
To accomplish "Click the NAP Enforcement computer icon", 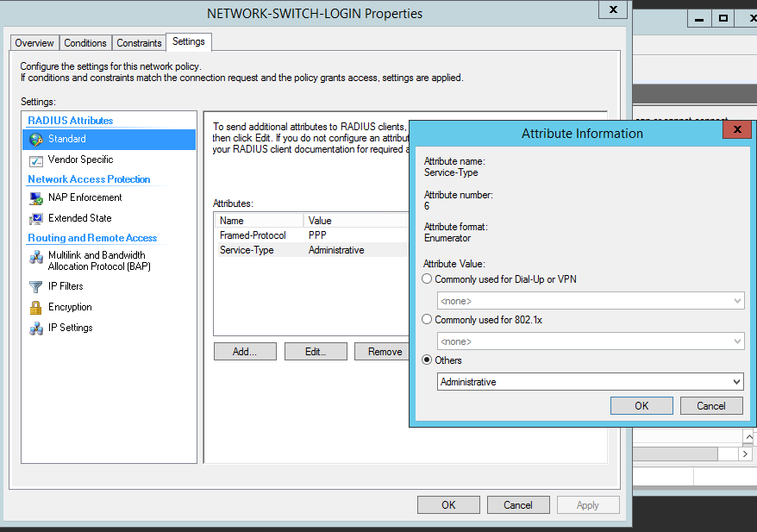I will click(x=36, y=198).
